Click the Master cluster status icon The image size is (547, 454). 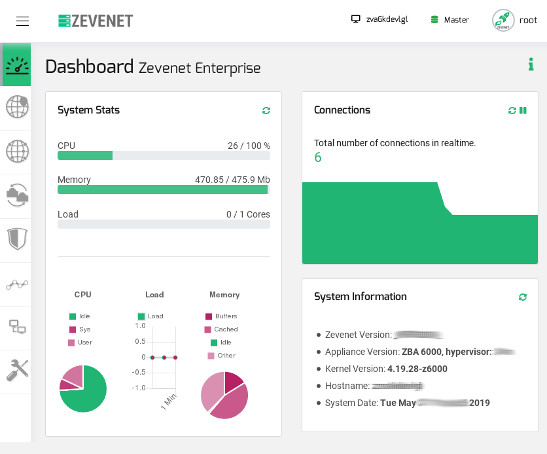(x=434, y=20)
